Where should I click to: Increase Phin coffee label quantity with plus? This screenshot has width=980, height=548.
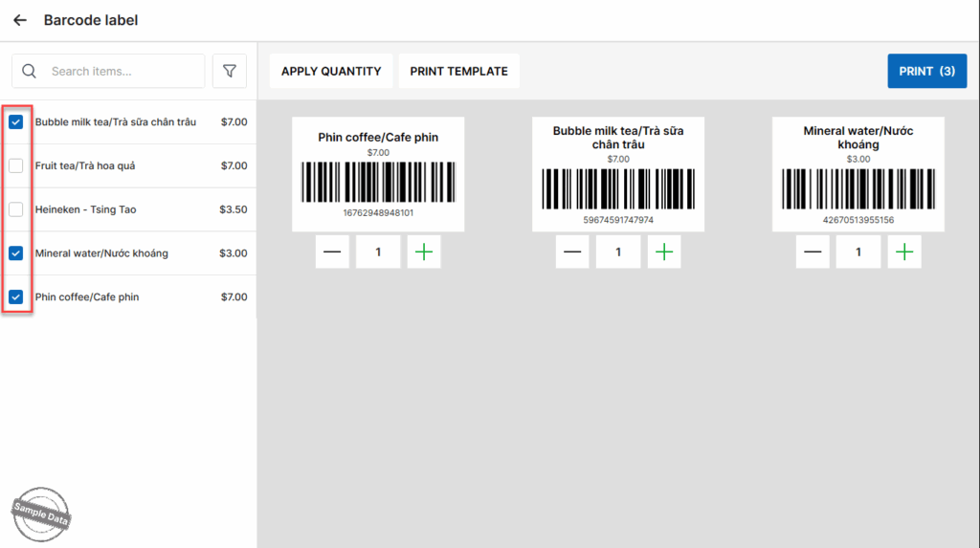424,252
